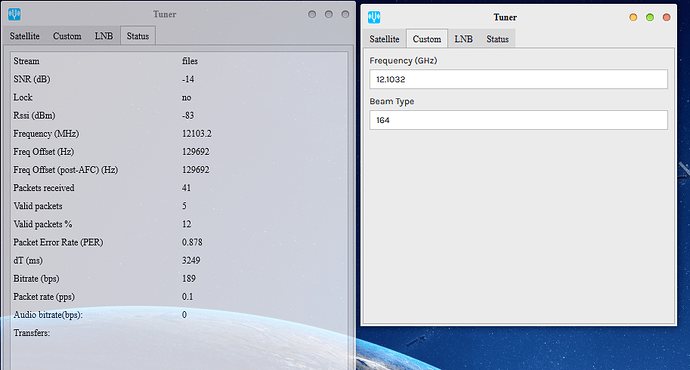Minimize the active Tuner window with yellow button
The height and width of the screenshot is (370, 690).
[633, 17]
